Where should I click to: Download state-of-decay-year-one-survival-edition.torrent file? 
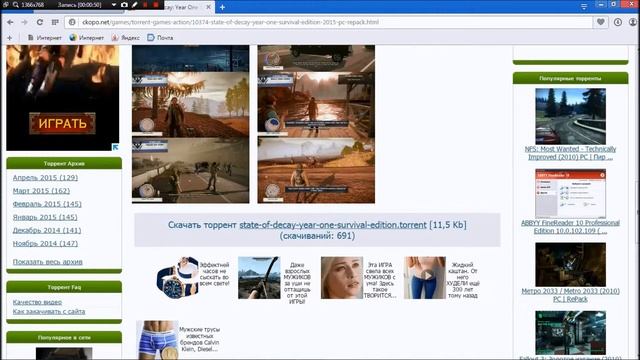point(333,225)
